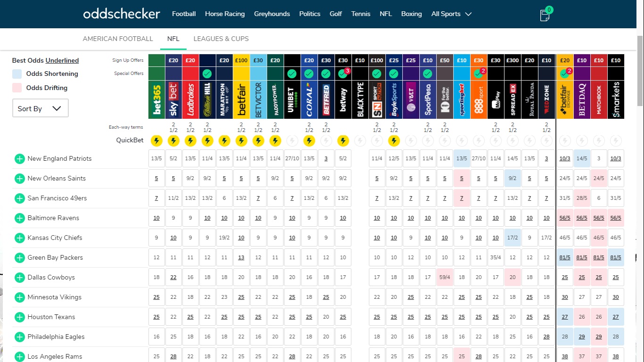This screenshot has width=644, height=362.
Task: Open the Football menu item
Action: pyautogui.click(x=184, y=14)
